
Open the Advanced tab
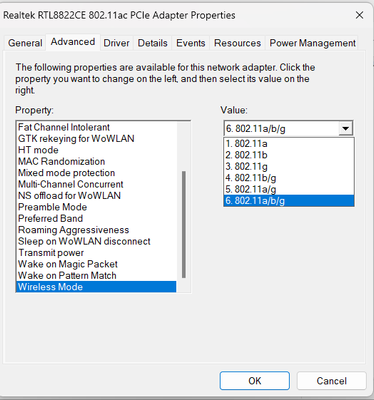(x=73, y=42)
